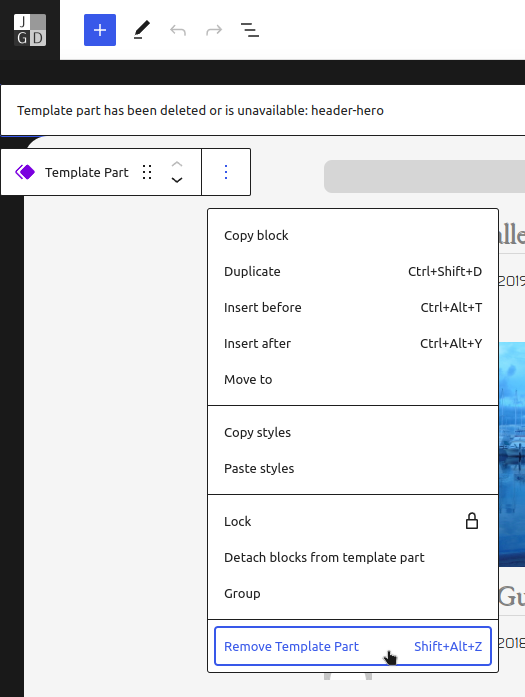Click the block drag handle dots
Image resolution: width=525 pixels, height=697 pixels.
147,172
